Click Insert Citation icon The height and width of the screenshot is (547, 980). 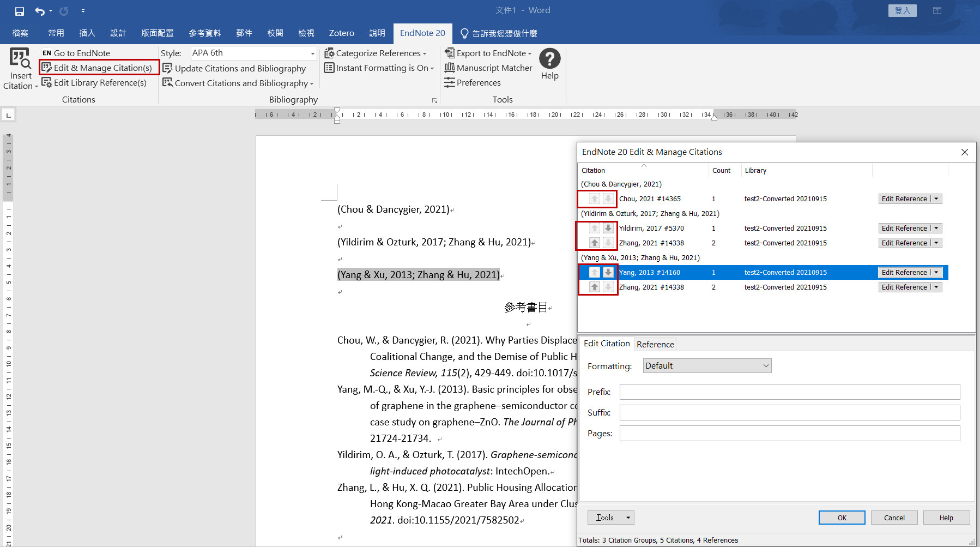[21, 59]
